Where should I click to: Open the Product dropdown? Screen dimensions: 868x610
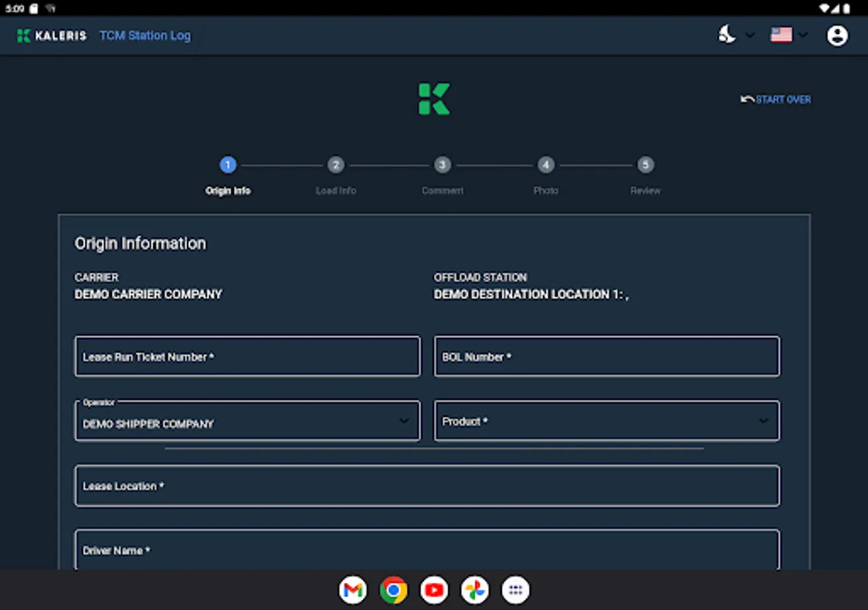point(607,422)
